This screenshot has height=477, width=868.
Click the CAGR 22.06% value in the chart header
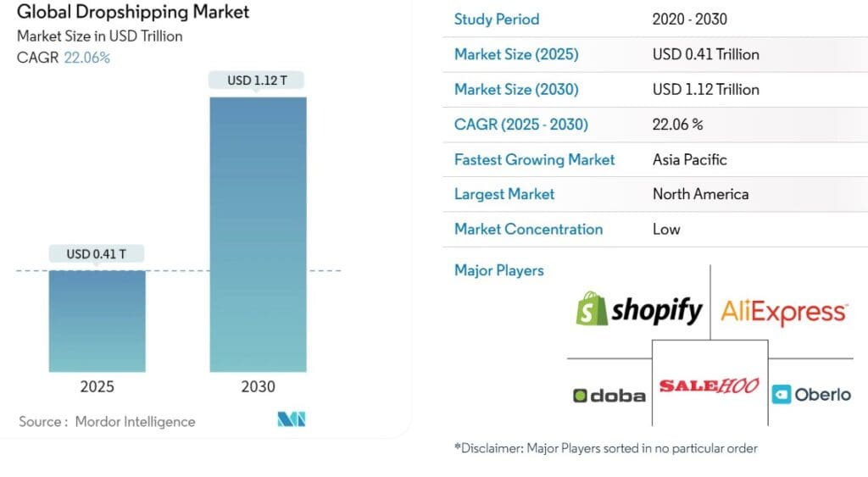(x=87, y=58)
